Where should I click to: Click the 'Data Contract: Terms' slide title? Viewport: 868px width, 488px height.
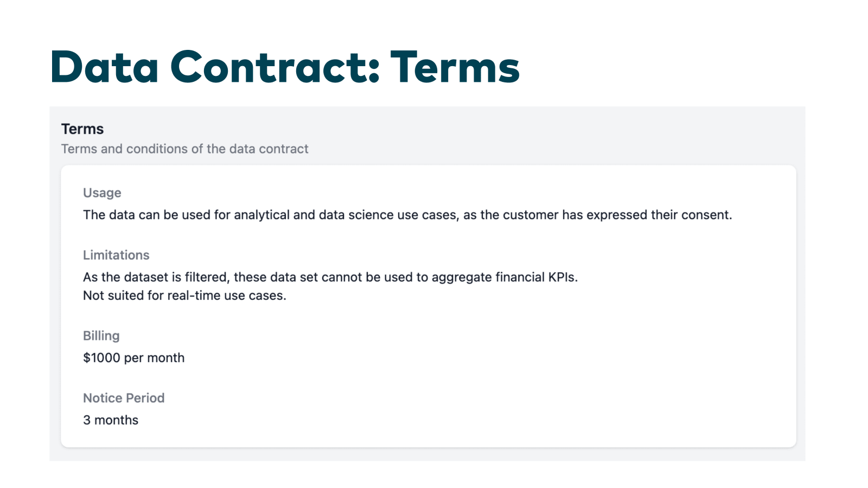click(x=285, y=67)
